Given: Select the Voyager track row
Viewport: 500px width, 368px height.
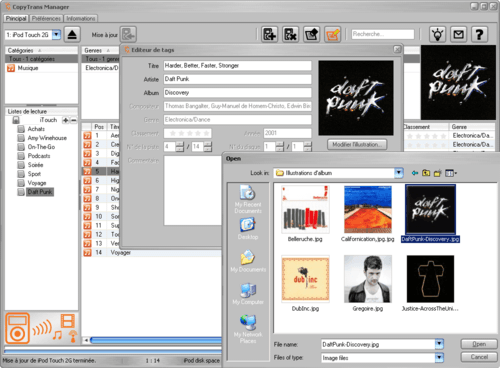Looking at the screenshot, I should click(x=152, y=253).
